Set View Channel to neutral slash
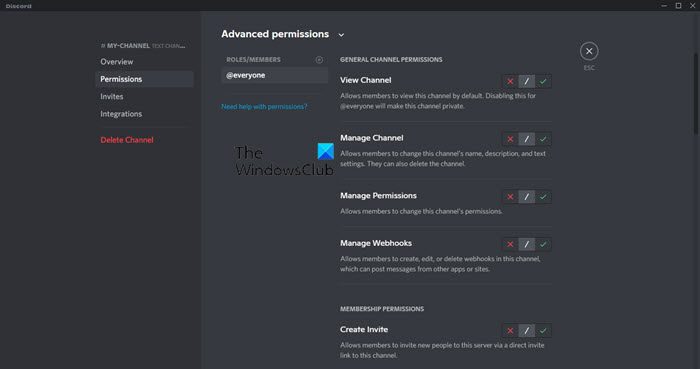700x369 pixels. [526, 81]
